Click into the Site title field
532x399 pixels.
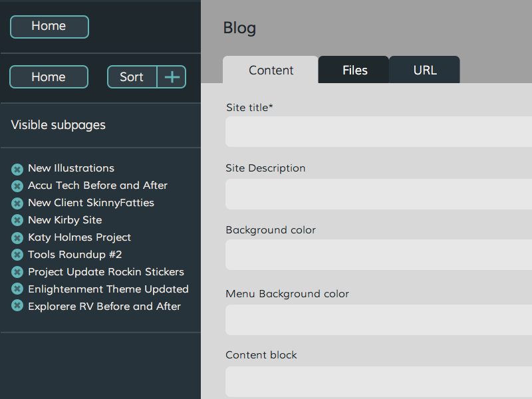(x=378, y=132)
